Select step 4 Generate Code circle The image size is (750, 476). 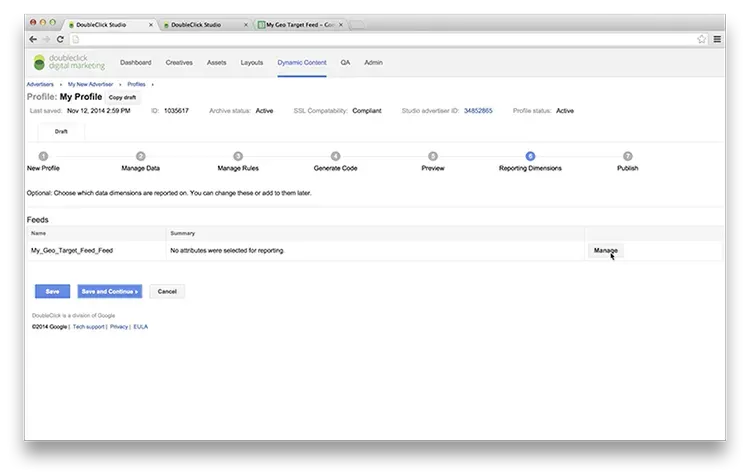[x=335, y=156]
